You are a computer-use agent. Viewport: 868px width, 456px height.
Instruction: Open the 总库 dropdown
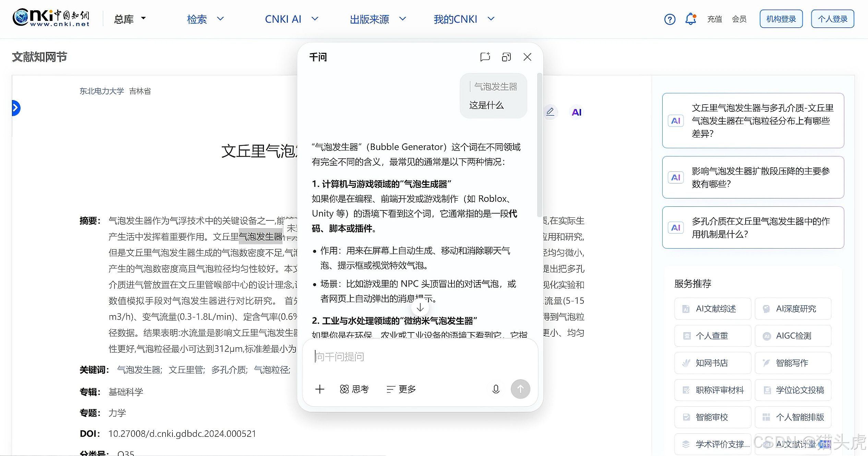tap(130, 19)
